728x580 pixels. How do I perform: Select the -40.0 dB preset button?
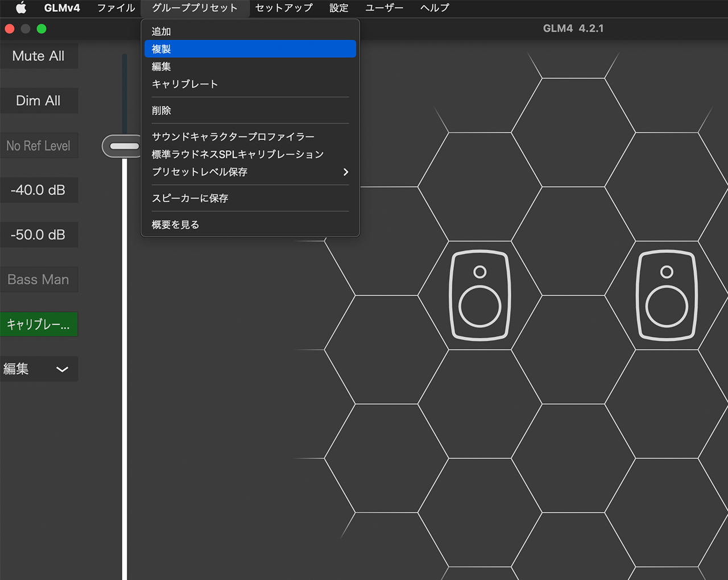pyautogui.click(x=39, y=190)
